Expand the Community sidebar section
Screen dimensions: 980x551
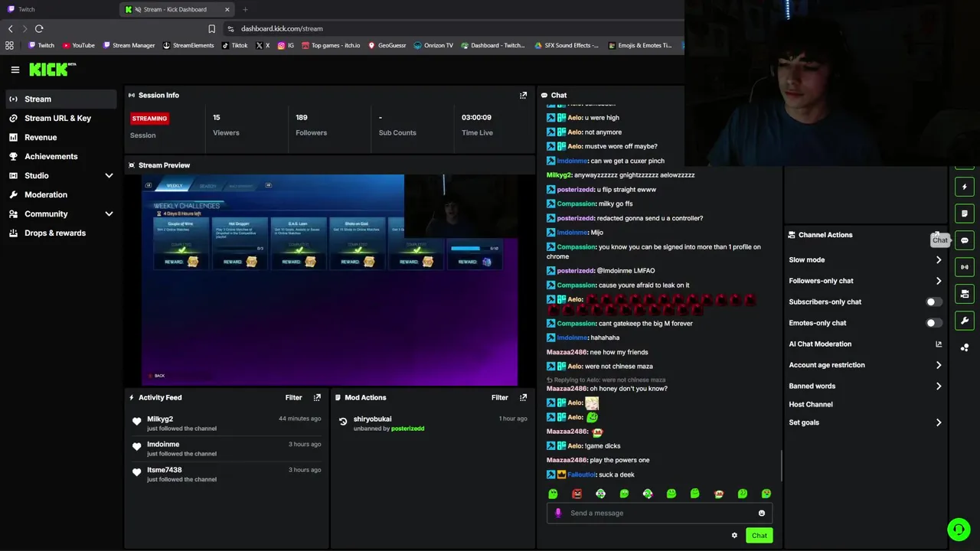[x=109, y=214]
